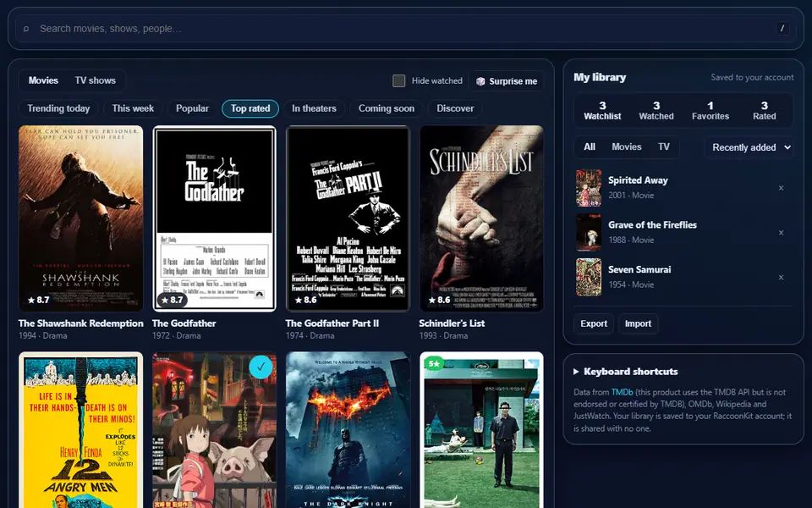Screen dimensions: 812x508
Task: Expand the Keyboard shortcuts section
Action: [626, 372]
